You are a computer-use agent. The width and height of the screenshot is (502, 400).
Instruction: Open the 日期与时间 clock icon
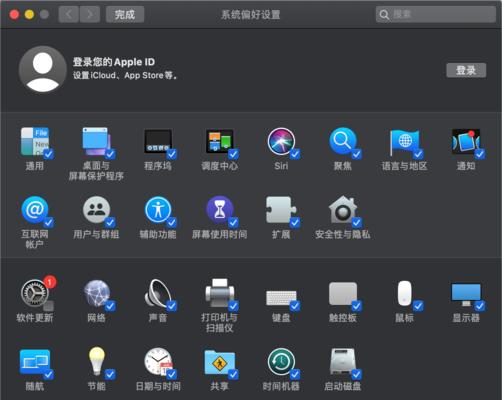click(158, 362)
